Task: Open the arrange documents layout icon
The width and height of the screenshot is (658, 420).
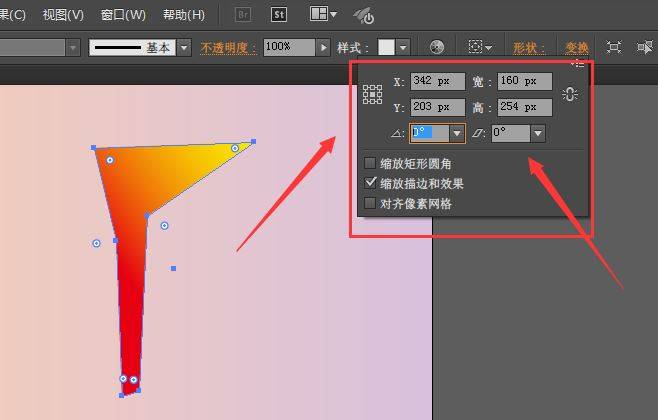Action: coord(318,15)
